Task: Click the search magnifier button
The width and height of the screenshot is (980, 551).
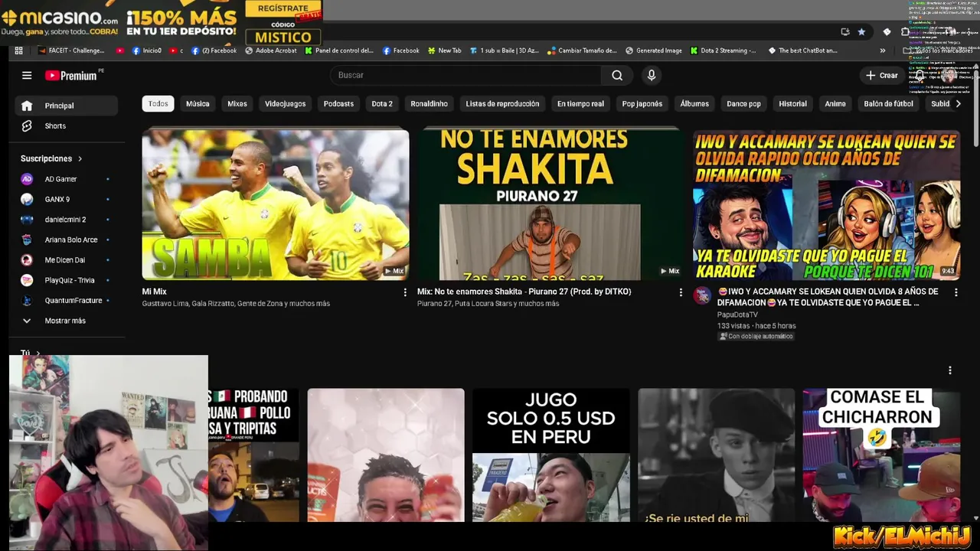Action: [617, 75]
